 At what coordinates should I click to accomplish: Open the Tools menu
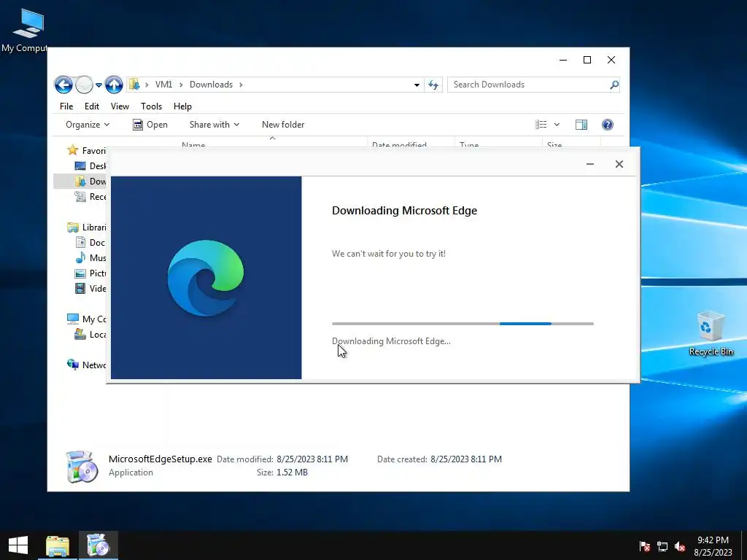pos(151,106)
